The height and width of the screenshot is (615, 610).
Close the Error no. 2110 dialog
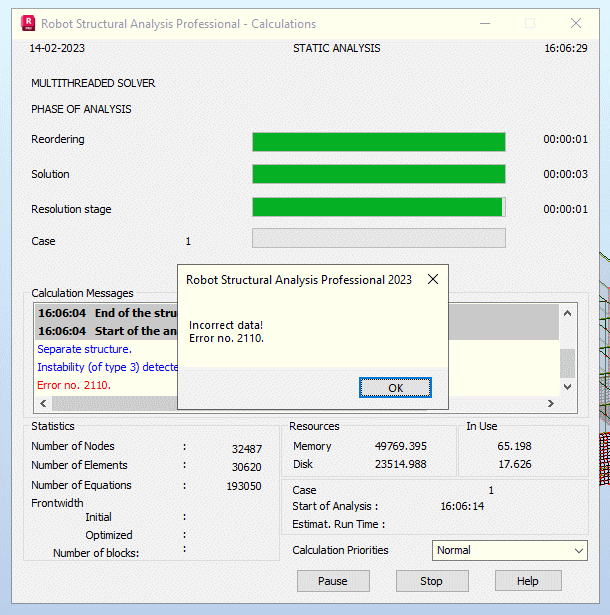pyautogui.click(x=433, y=279)
